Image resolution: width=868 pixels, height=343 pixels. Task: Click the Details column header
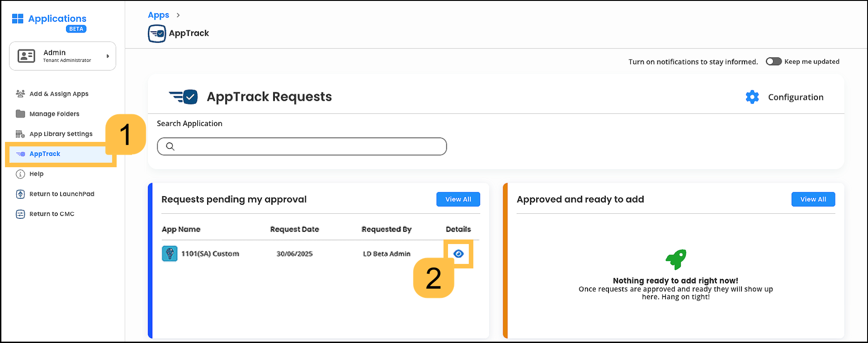(458, 230)
